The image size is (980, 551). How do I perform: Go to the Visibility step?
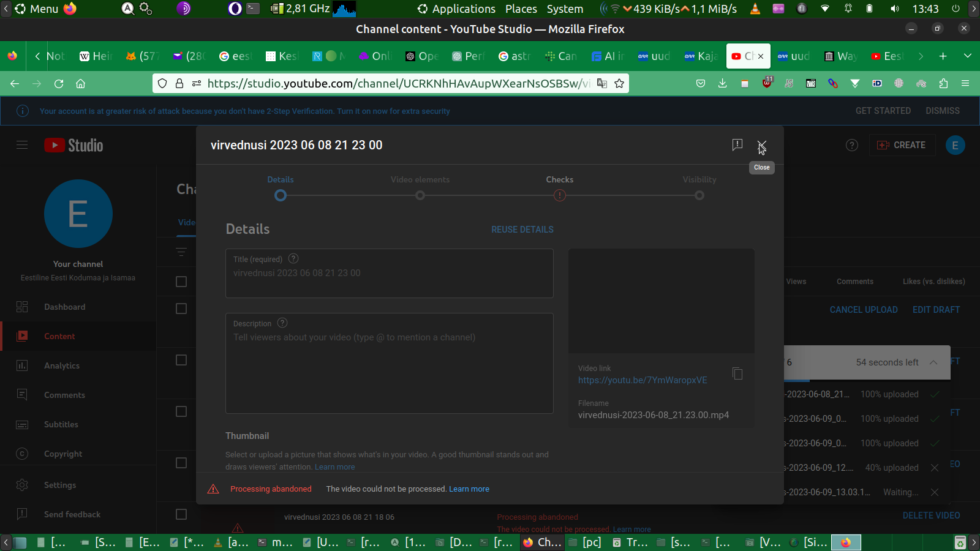[699, 188]
